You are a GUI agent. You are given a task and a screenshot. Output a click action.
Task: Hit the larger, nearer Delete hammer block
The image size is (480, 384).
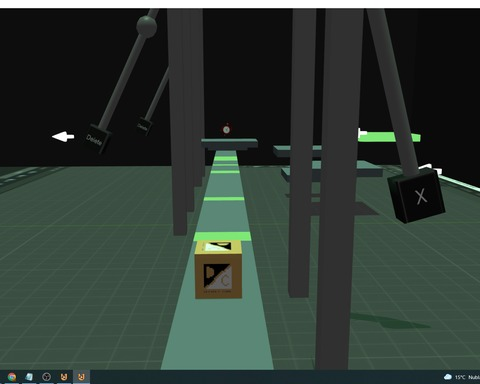[98, 139]
